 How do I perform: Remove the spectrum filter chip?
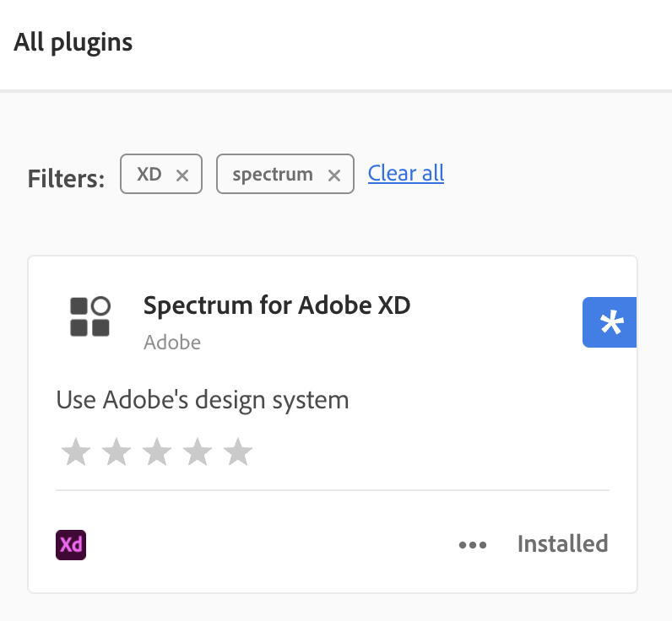[x=333, y=175]
